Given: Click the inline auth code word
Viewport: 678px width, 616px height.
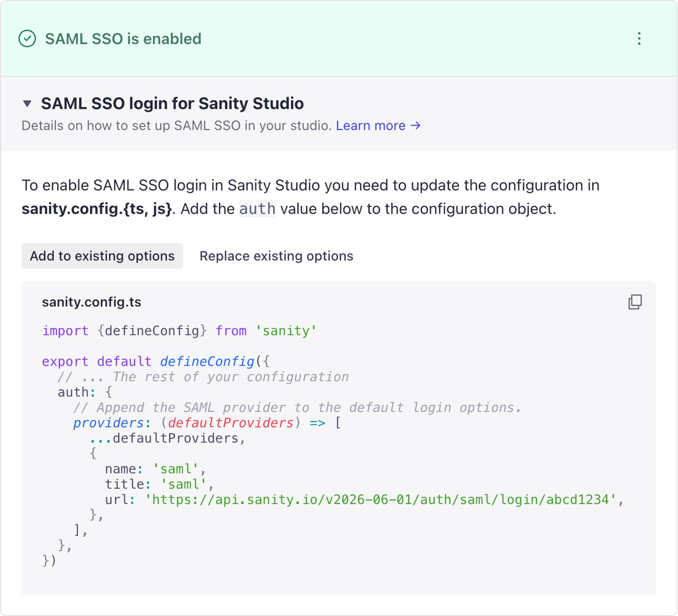Looking at the screenshot, I should (x=257, y=209).
